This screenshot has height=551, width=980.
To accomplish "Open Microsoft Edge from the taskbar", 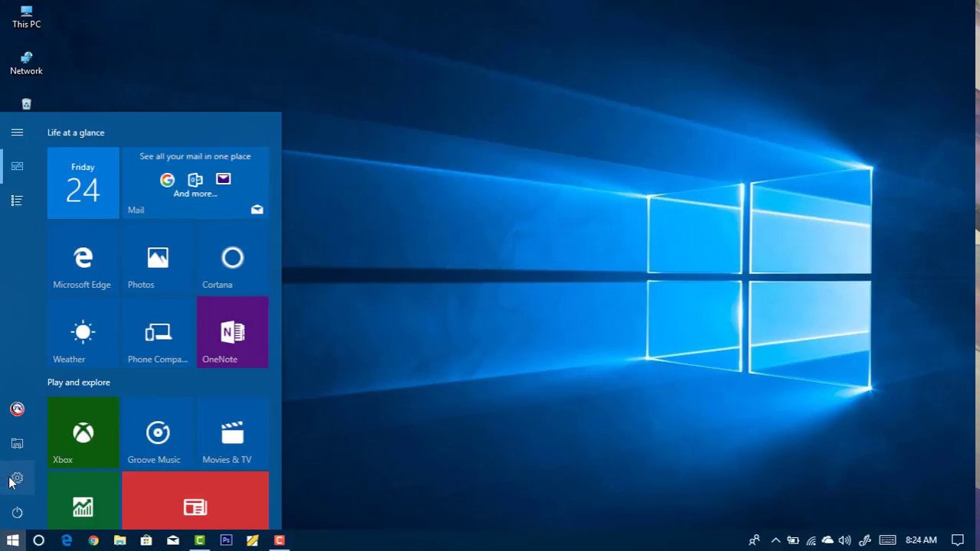I will (x=67, y=540).
